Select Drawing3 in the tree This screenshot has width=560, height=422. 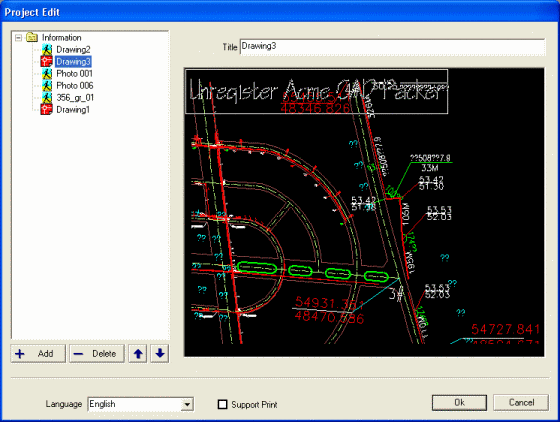(73, 61)
